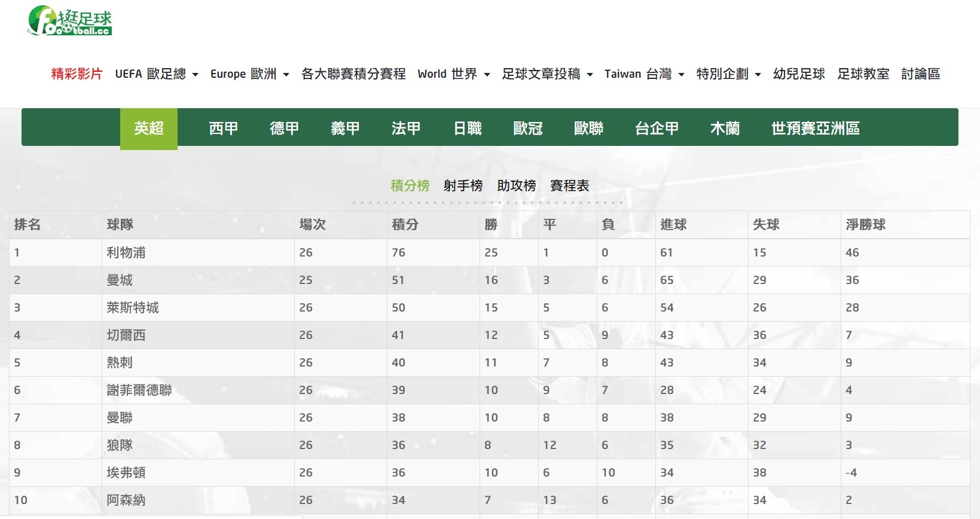Click the 負 column header

(x=609, y=225)
